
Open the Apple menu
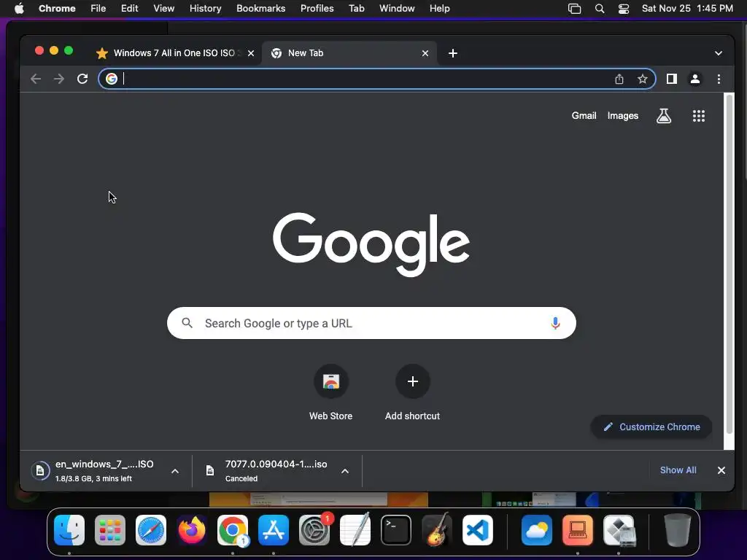[x=19, y=9]
